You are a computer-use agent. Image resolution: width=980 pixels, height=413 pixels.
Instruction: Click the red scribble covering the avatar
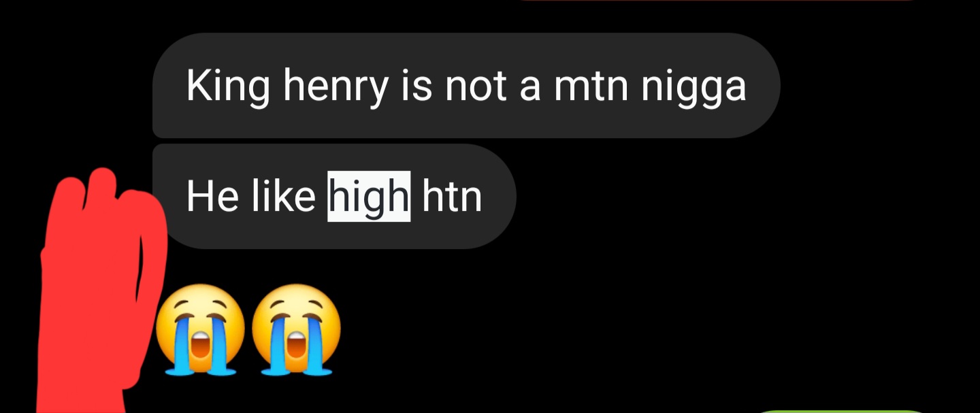click(x=102, y=293)
